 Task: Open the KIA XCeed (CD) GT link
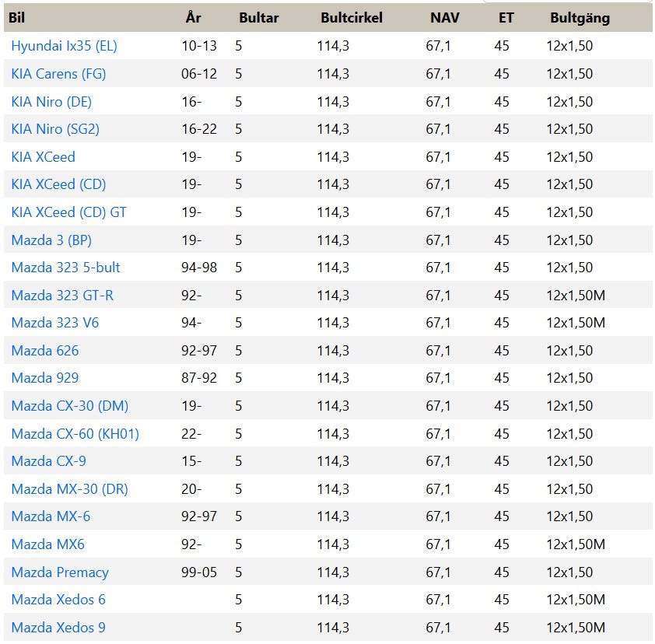pos(68,212)
